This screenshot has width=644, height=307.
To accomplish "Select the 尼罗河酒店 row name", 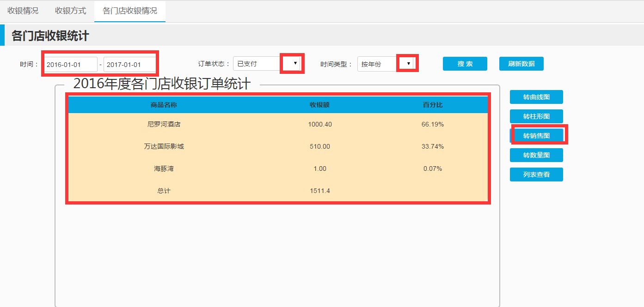I will [164, 124].
